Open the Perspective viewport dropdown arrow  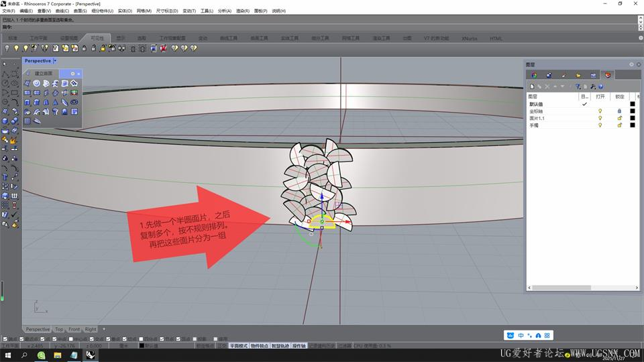tap(56, 61)
